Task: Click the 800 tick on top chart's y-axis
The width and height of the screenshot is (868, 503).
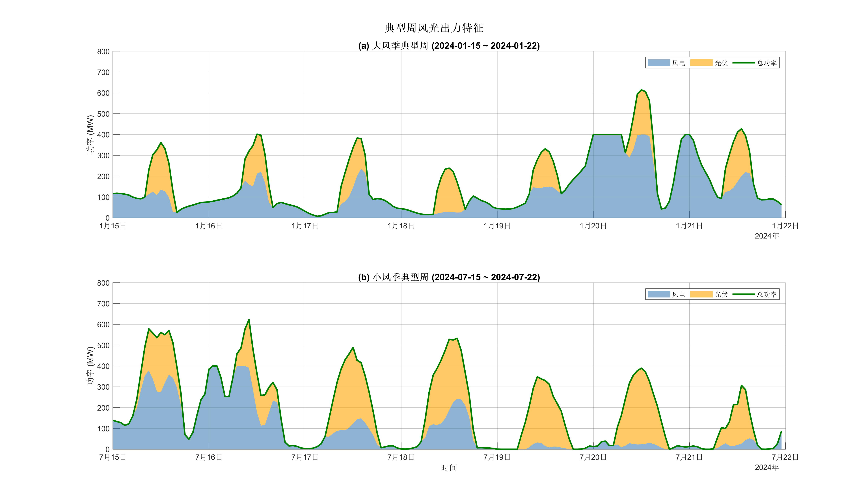Action: pos(103,52)
